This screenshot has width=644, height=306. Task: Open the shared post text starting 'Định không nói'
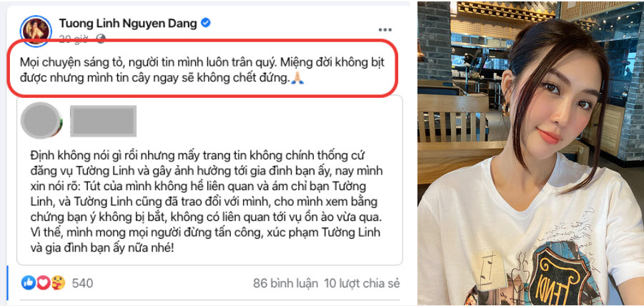click(x=206, y=202)
